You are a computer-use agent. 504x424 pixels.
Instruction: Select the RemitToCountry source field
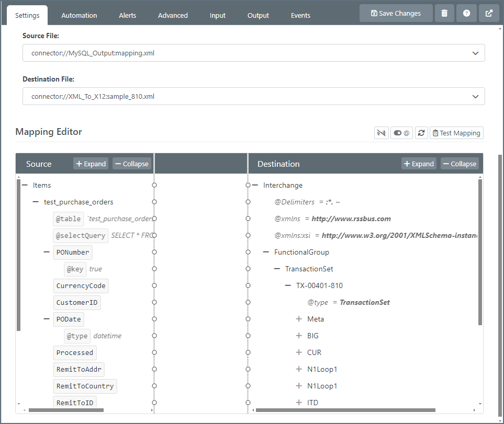[x=85, y=386]
